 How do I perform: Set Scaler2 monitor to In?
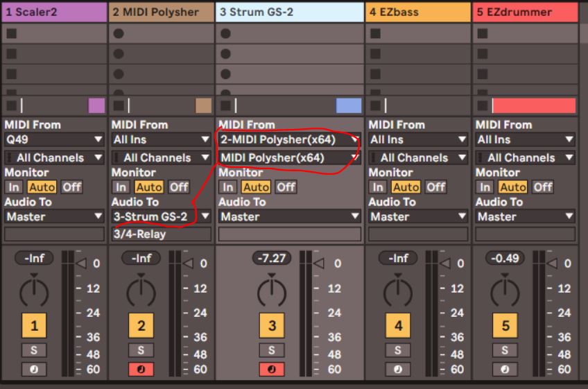(14, 187)
